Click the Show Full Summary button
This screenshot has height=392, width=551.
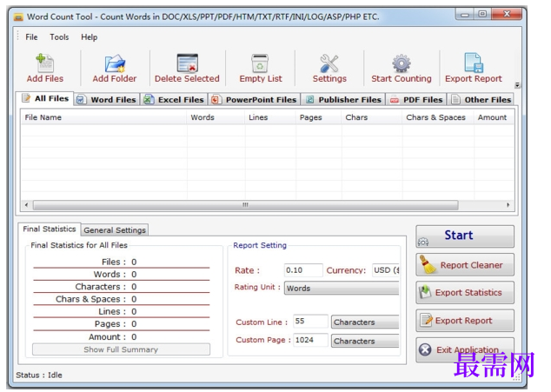[x=121, y=349]
